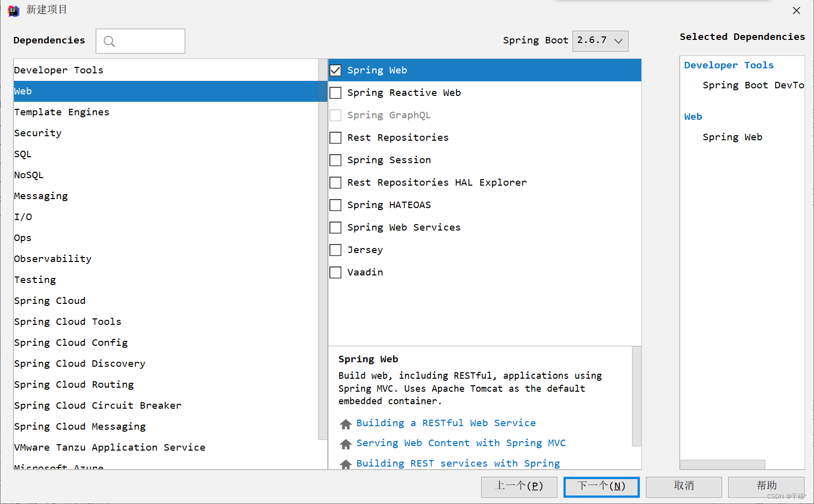Select the Template Engines category
Viewport: 814px width, 504px height.
166,112
